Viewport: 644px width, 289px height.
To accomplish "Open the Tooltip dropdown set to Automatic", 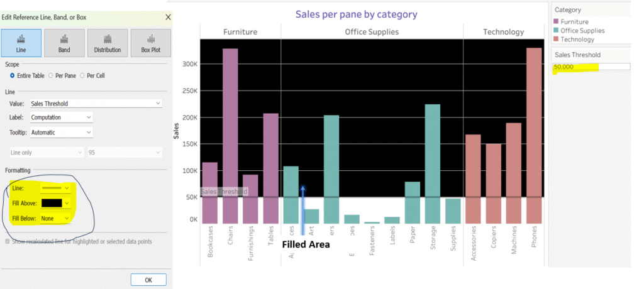I will (61, 133).
